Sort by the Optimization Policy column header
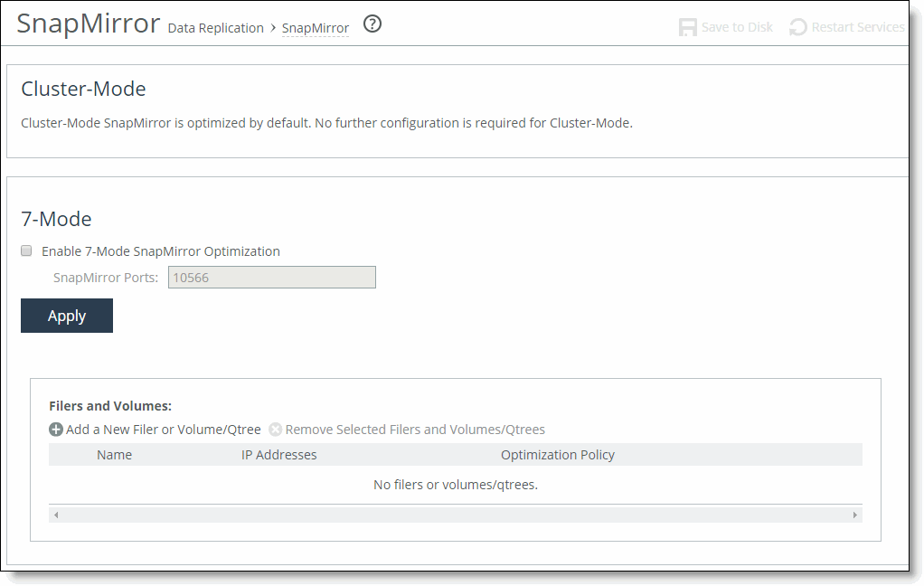The height and width of the screenshot is (586, 924). 558,455
